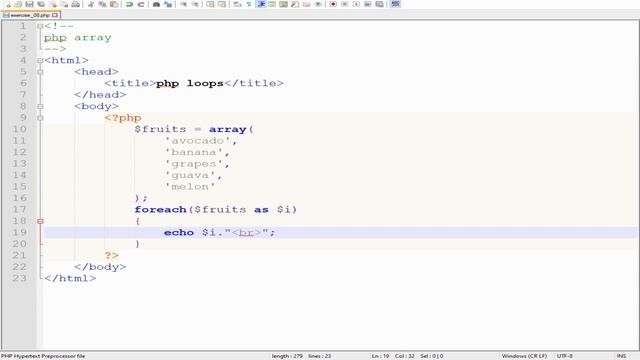
Task: Click the closing </html> tag
Action: [x=70, y=278]
